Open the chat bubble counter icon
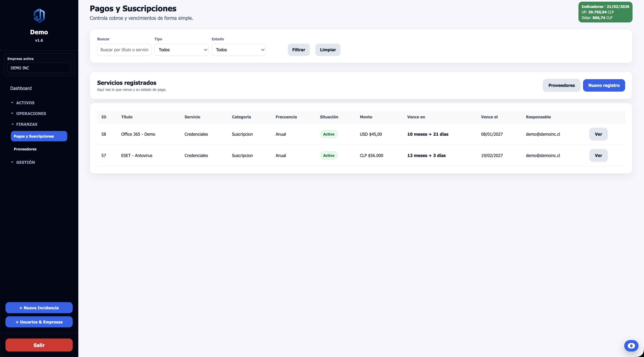This screenshot has height=357, width=644. tap(631, 346)
